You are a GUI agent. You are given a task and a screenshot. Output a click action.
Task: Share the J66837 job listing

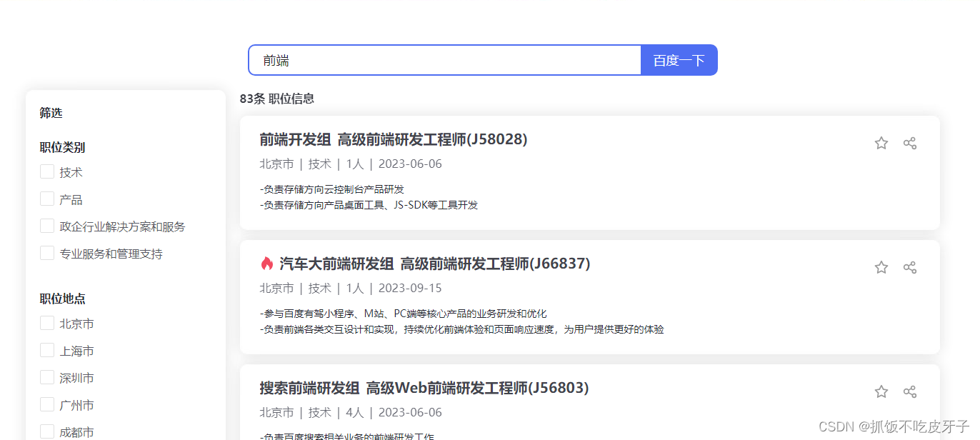(910, 267)
